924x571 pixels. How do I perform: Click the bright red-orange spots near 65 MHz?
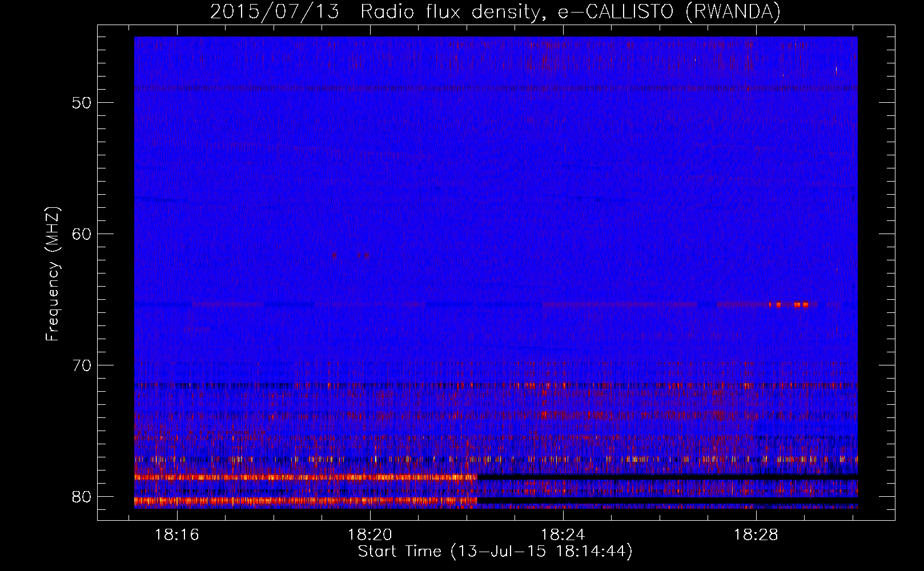(791, 304)
